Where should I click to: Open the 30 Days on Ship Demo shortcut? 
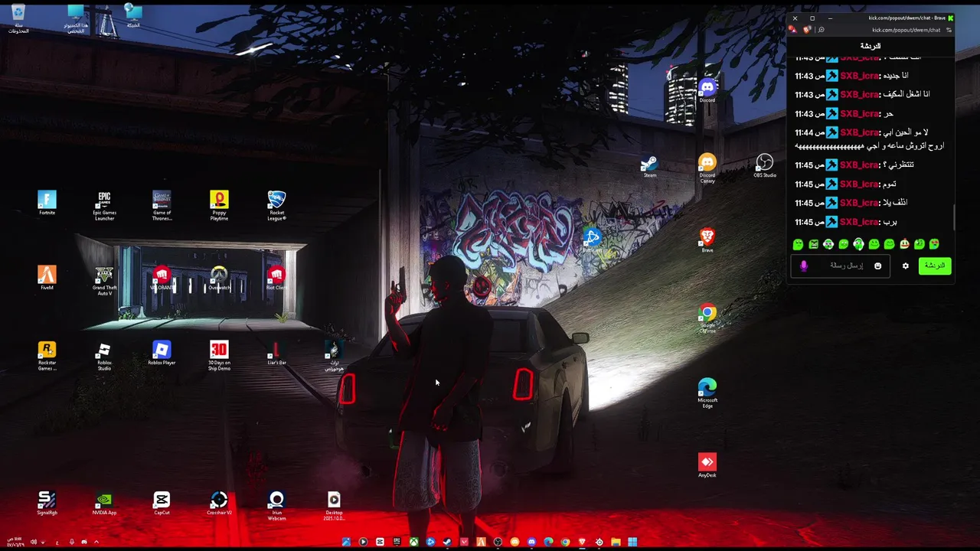[219, 356]
